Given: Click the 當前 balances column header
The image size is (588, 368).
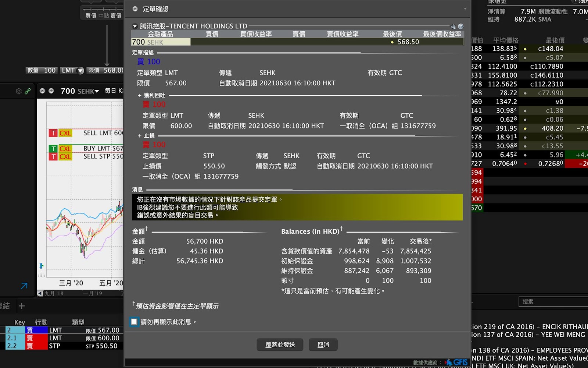Looking at the screenshot, I should pyautogui.click(x=363, y=241).
